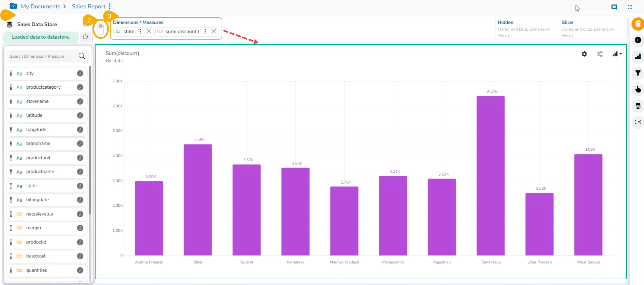Open the comments panel icon
This screenshot has width=644, height=285.
point(614,7)
